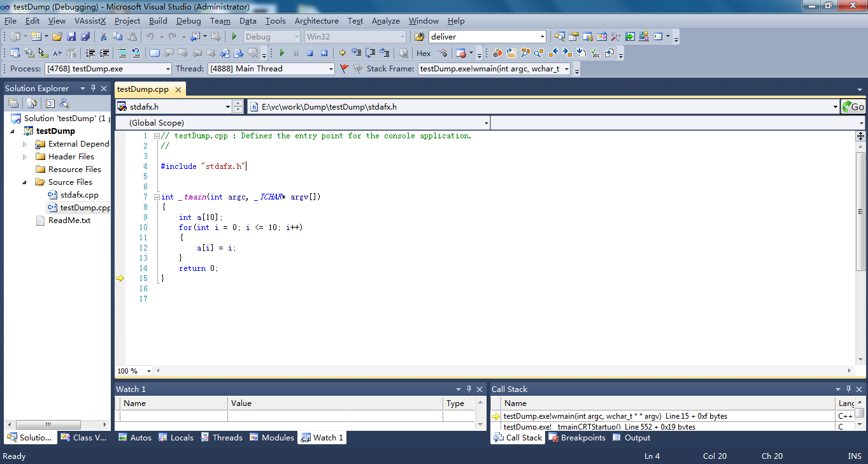Image resolution: width=868 pixels, height=464 pixels.
Task: Toggle Hex display mode
Action: 423,53
